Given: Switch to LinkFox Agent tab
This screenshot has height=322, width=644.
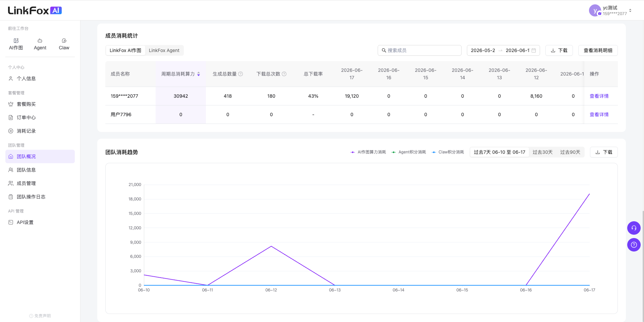Looking at the screenshot, I should (164, 50).
